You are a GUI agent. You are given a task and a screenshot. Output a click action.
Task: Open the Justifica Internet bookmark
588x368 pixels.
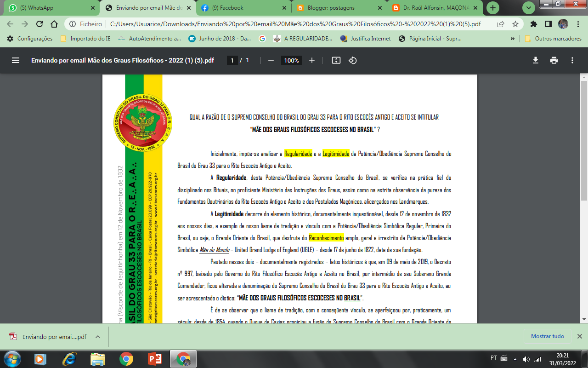[366, 39]
